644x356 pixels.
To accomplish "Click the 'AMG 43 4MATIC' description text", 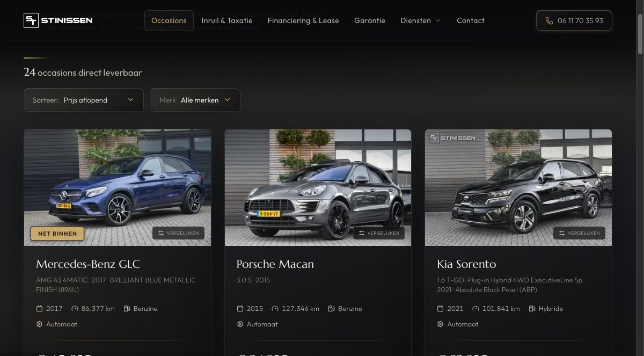I will coord(116,285).
